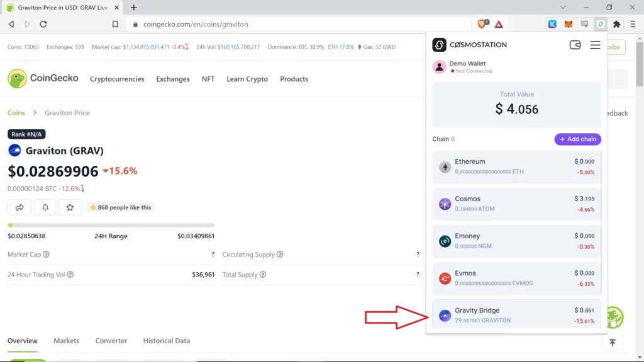Click the Cosmostation extension icon in toolbar
644x362 pixels.
pos(601,25)
